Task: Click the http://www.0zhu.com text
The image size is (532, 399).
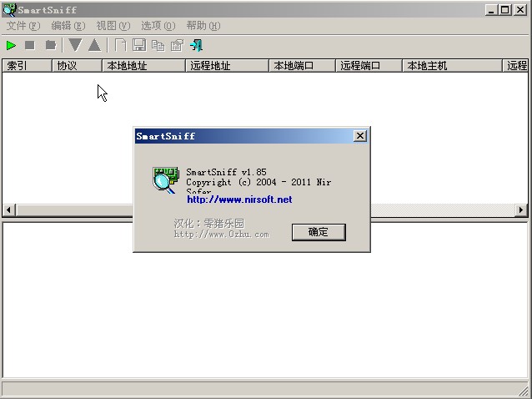Action: [222, 235]
